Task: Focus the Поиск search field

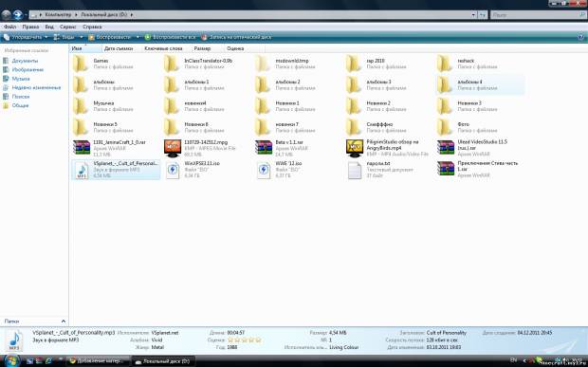Action: (x=539, y=15)
